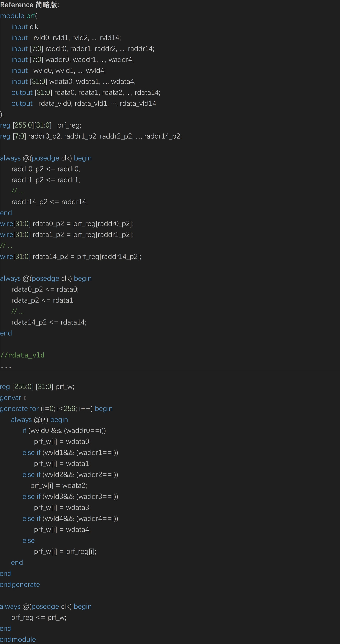
Task: Click the line 'input [7:0] waddr0, waddr1, ..., waddr4;'
Action: 72,60
